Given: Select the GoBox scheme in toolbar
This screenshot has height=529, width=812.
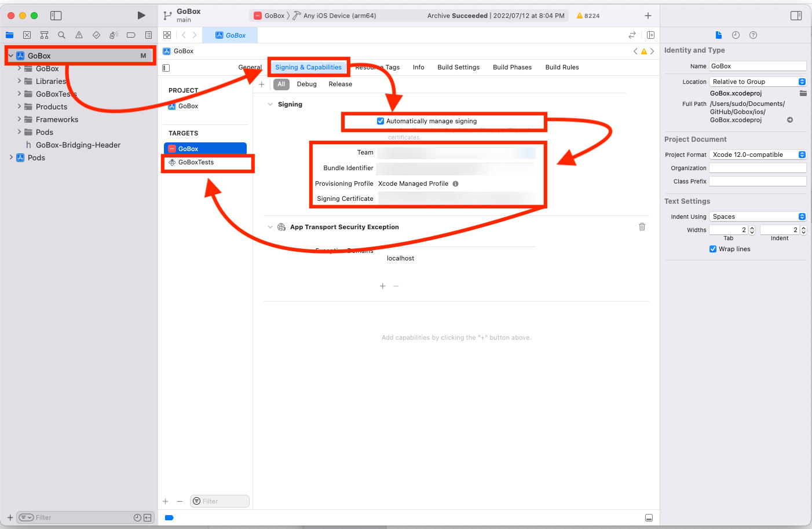Looking at the screenshot, I should [x=269, y=16].
